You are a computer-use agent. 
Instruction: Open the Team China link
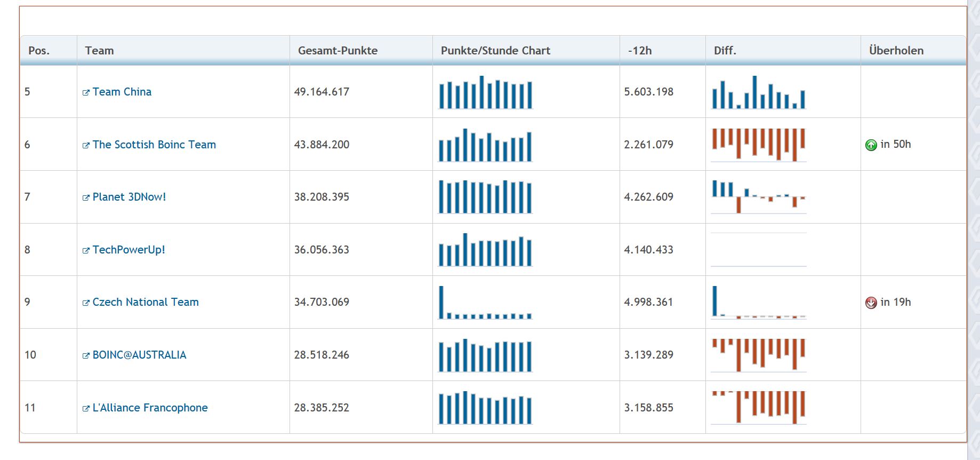pyautogui.click(x=122, y=92)
